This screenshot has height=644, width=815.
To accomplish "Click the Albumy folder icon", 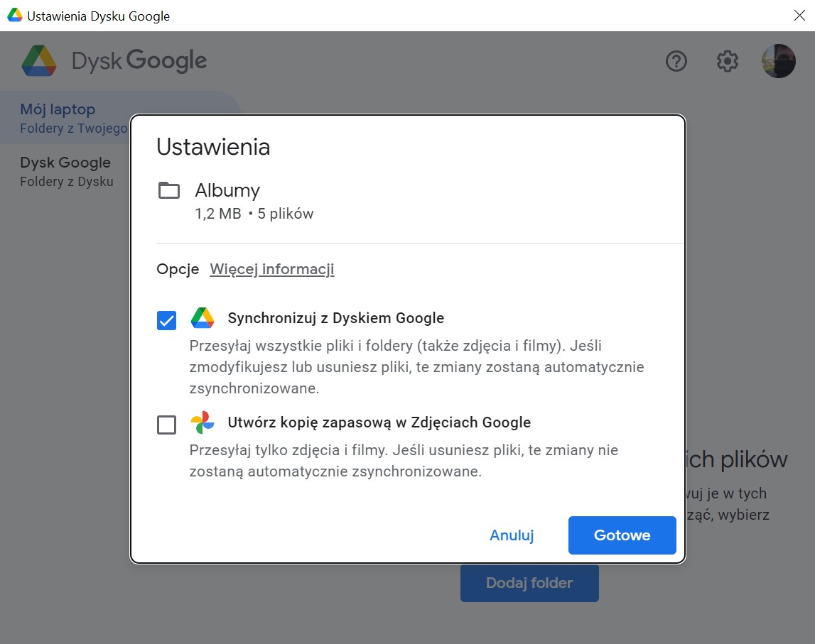I will click(169, 190).
